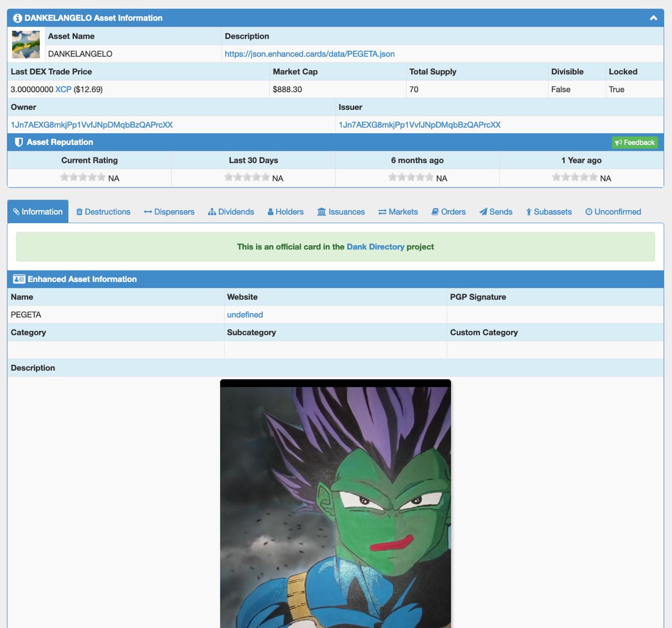
Task: Open the DANKELANGELO asset thumbnail image
Action: click(x=26, y=45)
